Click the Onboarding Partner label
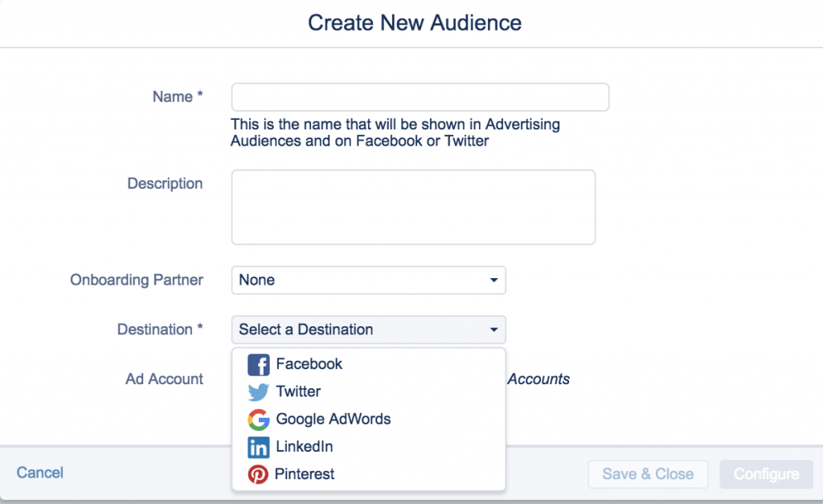This screenshot has width=823, height=504. [137, 280]
